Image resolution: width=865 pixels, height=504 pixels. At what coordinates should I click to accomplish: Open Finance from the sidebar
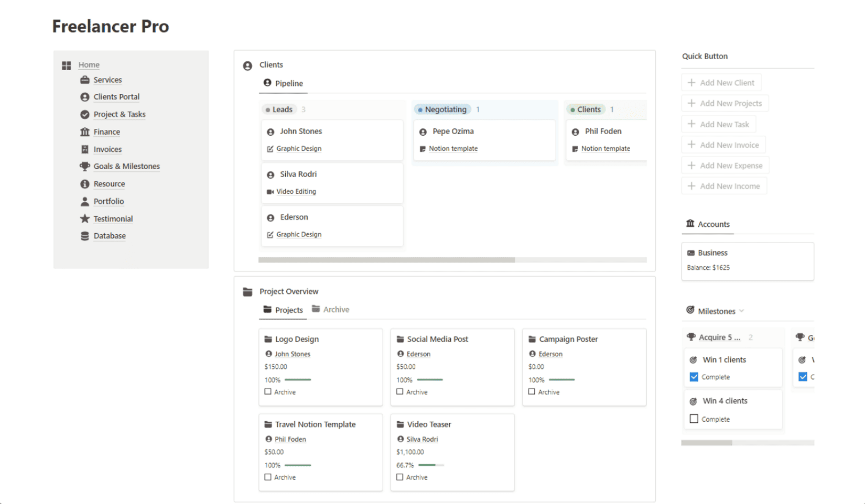(x=106, y=132)
